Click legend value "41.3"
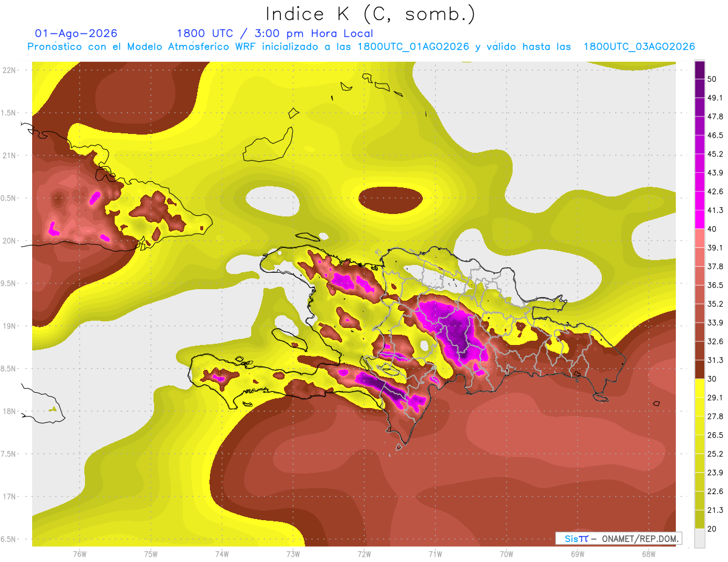Viewport: 728px width, 562px height. click(715, 210)
